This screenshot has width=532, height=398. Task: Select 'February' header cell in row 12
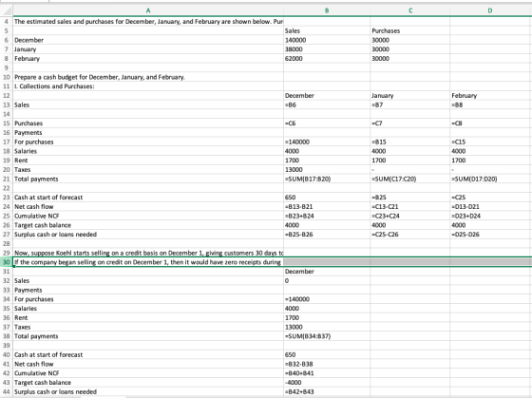(490, 95)
